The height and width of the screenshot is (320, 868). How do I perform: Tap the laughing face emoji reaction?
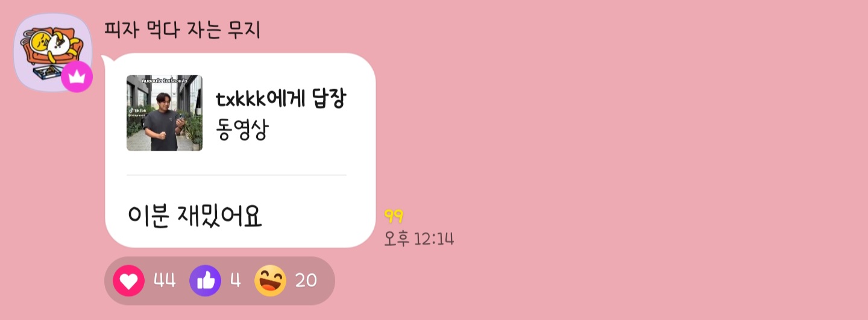tap(270, 281)
